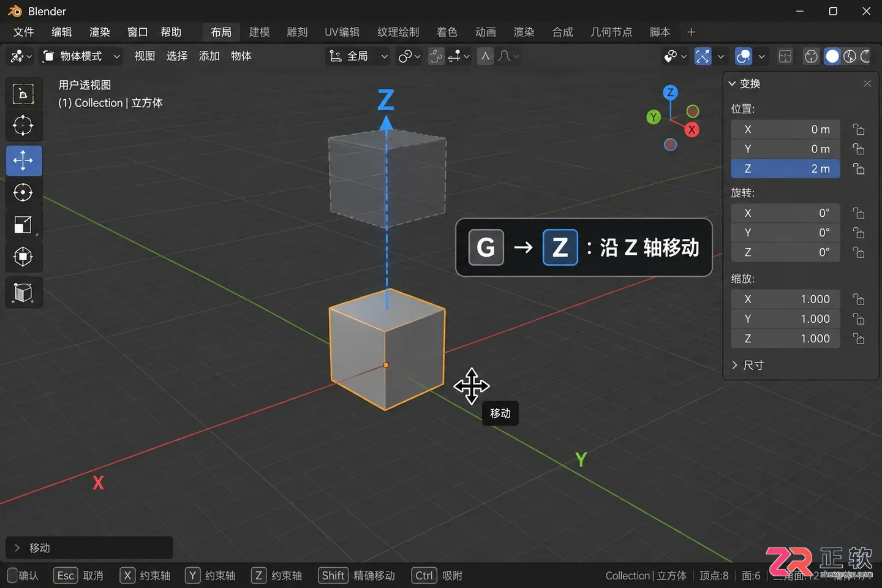This screenshot has width=882, height=588.
Task: Switch to wireframe viewport shading
Action: (x=811, y=56)
